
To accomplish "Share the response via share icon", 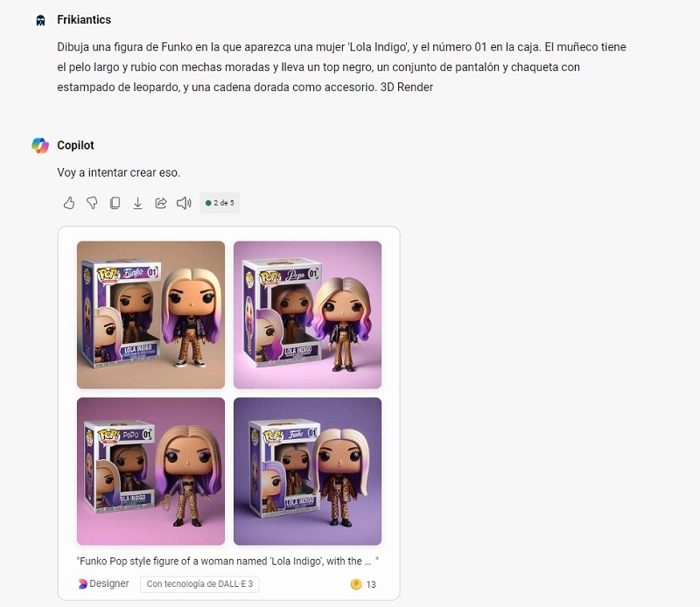I will [x=161, y=203].
